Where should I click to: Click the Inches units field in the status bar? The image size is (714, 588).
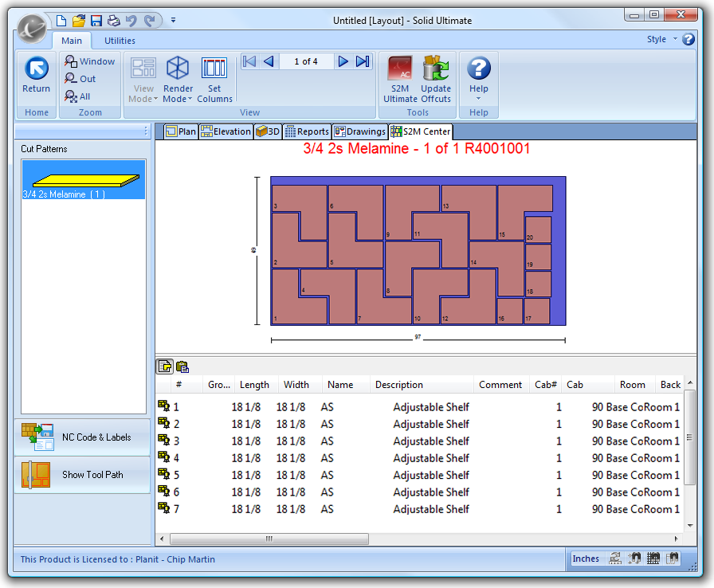(586, 559)
